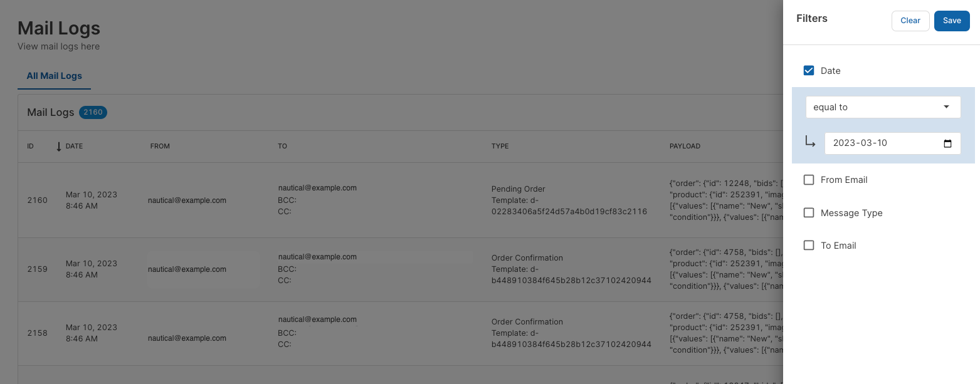
Task: Click the 2160 count badge next to Mail Logs
Action: coord(93,112)
